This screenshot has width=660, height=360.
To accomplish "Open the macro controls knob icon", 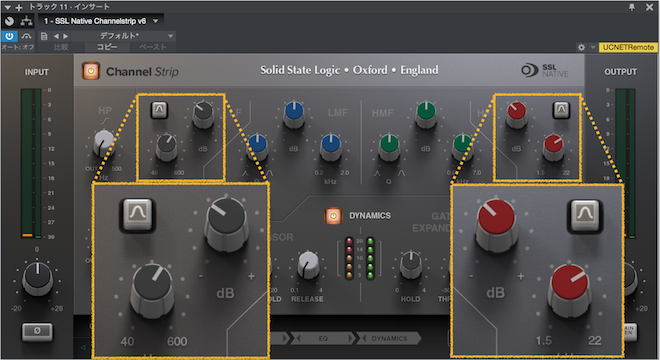I will coord(9,21).
